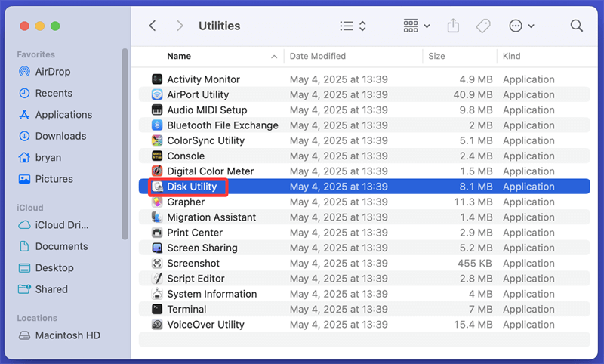Image resolution: width=604 pixels, height=364 pixels.
Task: Click the AirPort Utility app icon
Action: (x=157, y=94)
